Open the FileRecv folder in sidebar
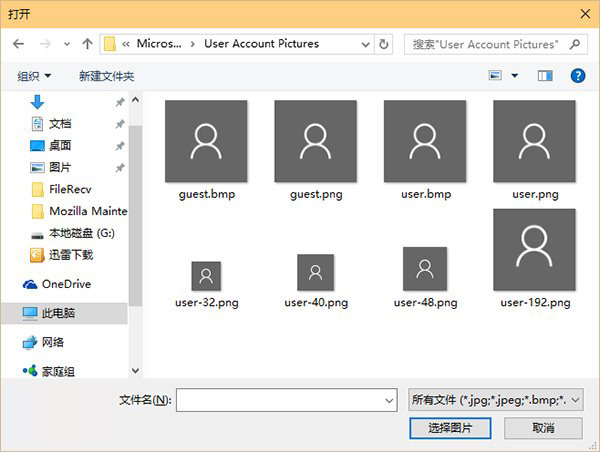This screenshot has width=600, height=452. point(69,189)
